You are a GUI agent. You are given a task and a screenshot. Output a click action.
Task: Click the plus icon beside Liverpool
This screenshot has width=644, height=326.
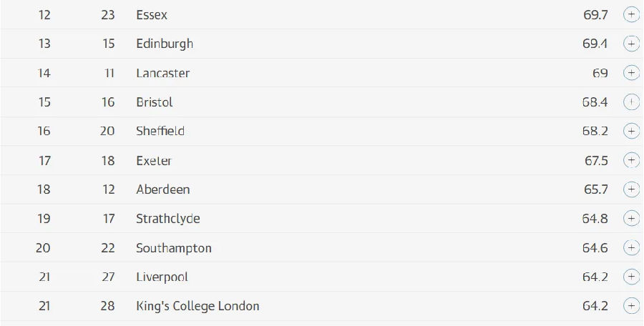(631, 277)
